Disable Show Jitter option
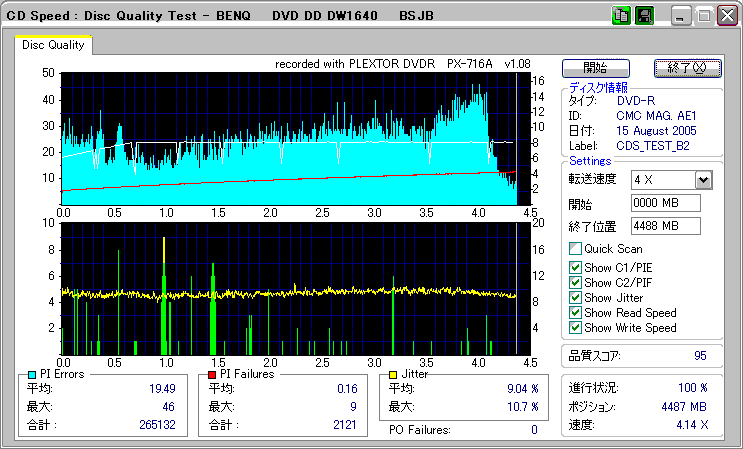 [x=575, y=297]
